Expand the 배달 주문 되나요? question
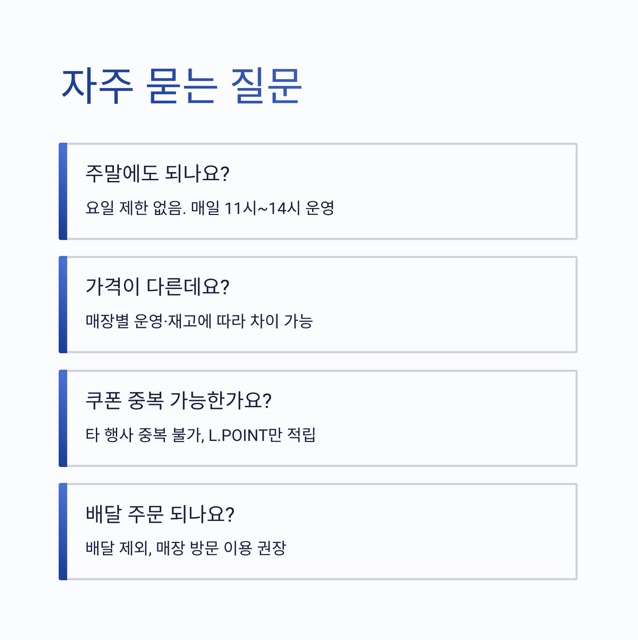The height and width of the screenshot is (640, 638). coord(160,514)
